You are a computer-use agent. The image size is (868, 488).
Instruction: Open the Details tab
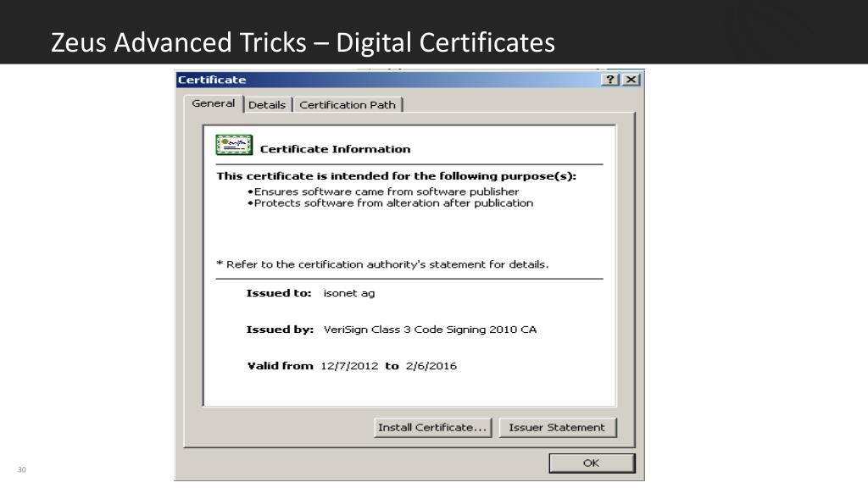tap(267, 105)
